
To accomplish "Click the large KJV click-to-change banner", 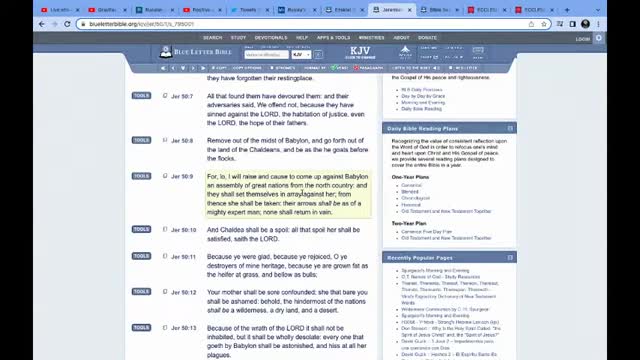I will click(x=360, y=53).
